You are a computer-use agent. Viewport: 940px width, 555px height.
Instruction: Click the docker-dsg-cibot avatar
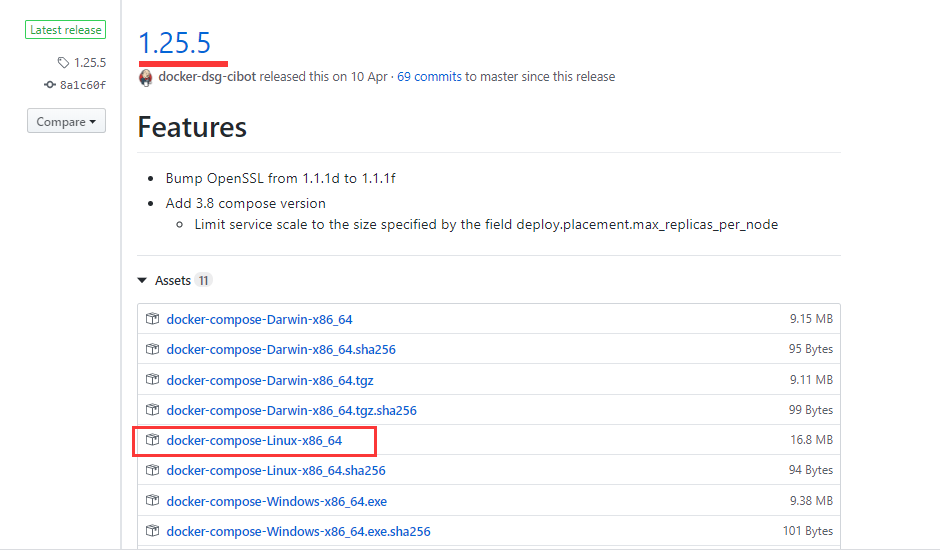pos(146,77)
